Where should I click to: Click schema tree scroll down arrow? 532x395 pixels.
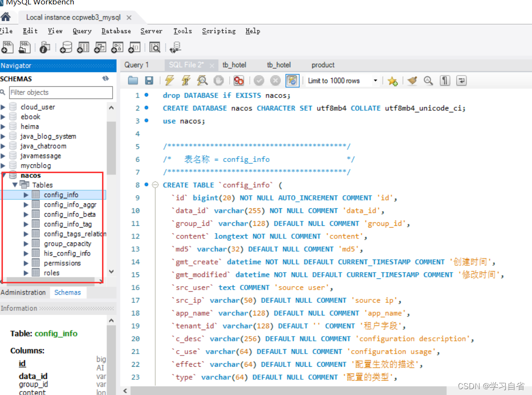(111, 272)
